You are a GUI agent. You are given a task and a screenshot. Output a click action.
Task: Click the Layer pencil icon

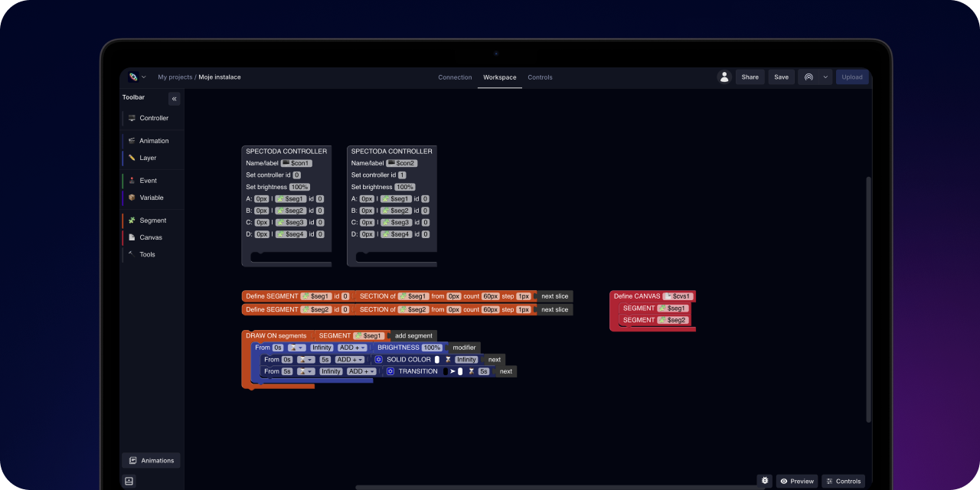click(x=132, y=158)
